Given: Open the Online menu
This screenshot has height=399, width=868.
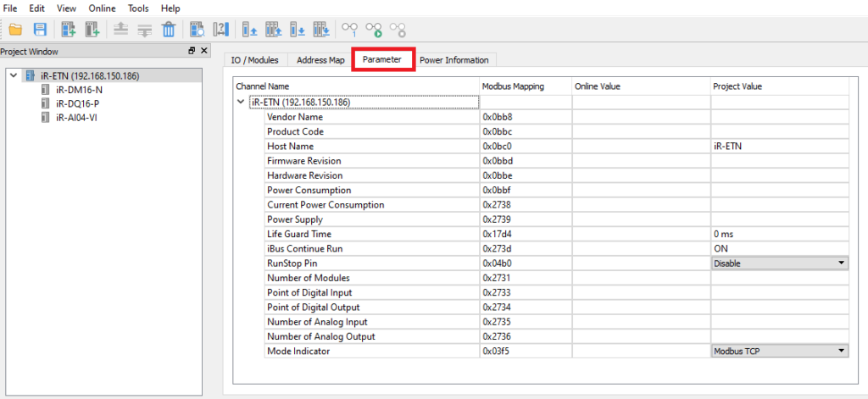Looking at the screenshot, I should click(101, 8).
